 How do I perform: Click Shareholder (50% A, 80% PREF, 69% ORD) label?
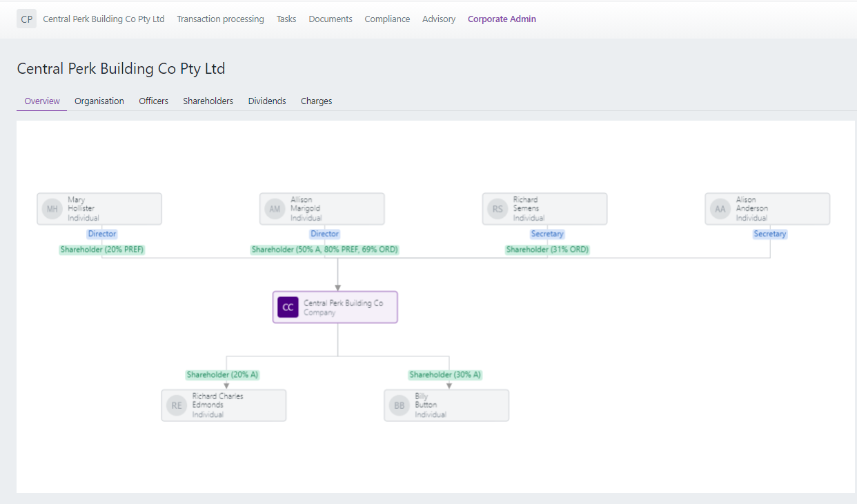pyautogui.click(x=324, y=250)
